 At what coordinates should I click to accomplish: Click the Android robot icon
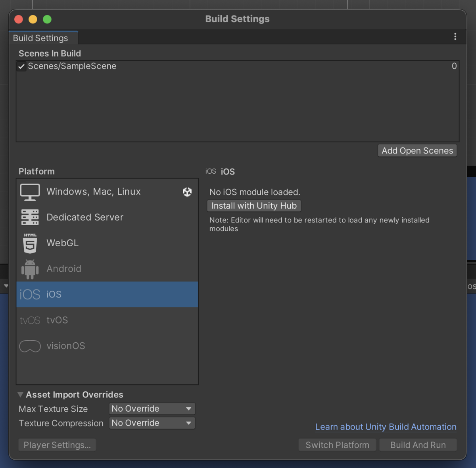30,269
